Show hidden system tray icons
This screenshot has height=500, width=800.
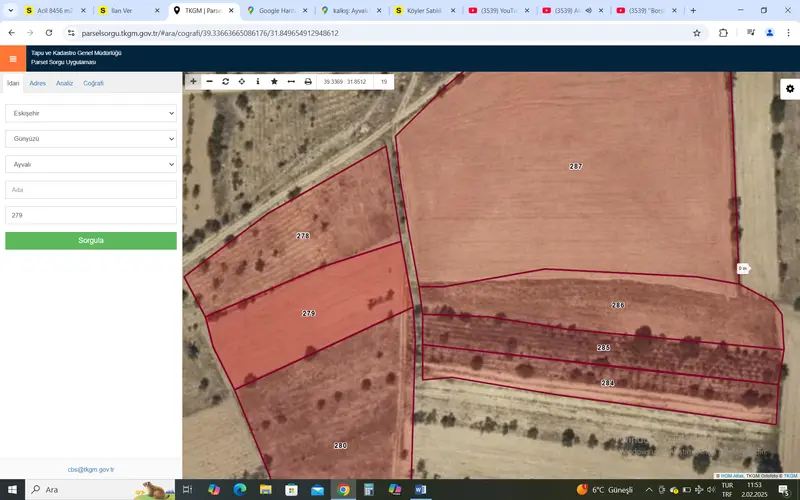click(649, 490)
